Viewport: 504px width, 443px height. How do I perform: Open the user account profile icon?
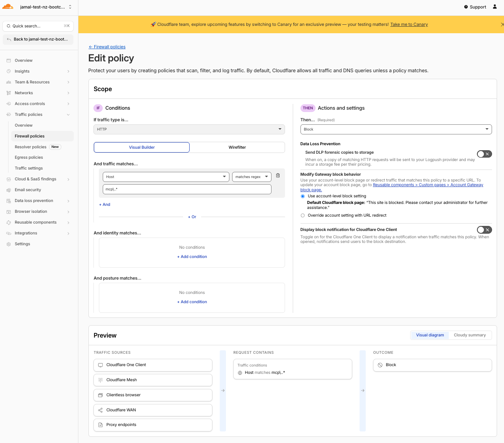495,7
